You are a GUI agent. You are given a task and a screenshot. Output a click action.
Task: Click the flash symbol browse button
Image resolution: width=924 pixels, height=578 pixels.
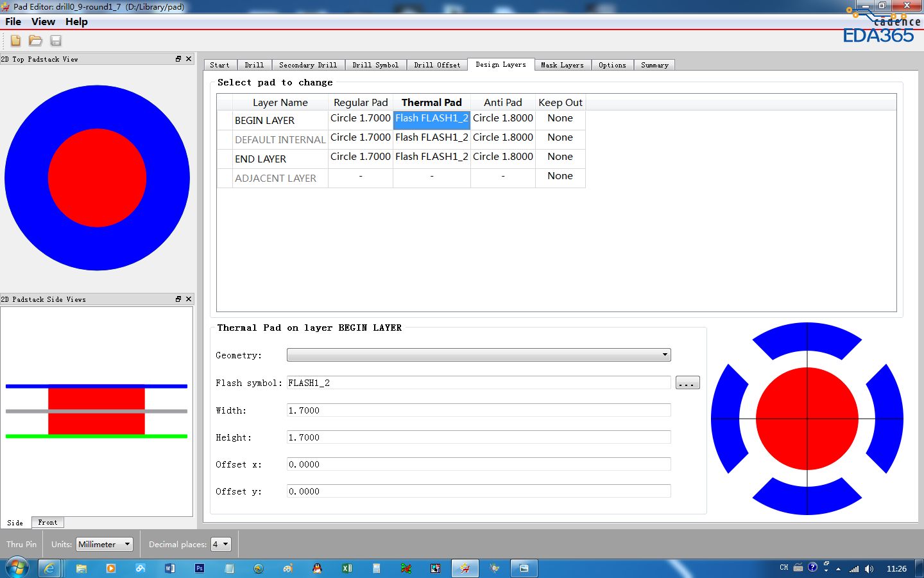(x=688, y=383)
